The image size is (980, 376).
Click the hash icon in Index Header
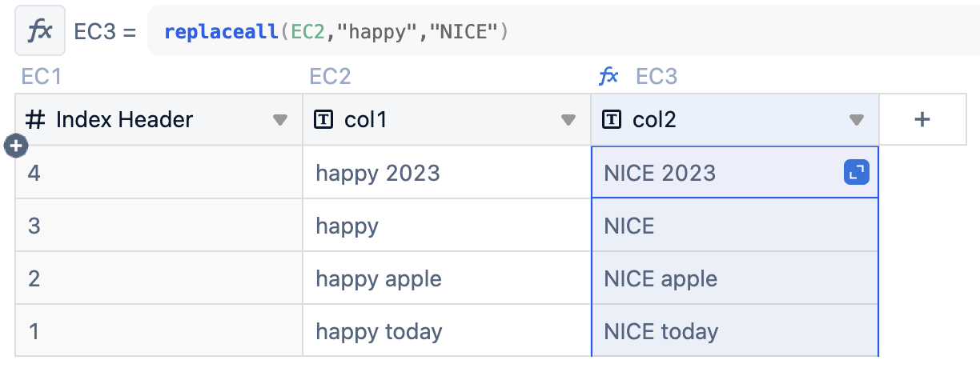35,120
